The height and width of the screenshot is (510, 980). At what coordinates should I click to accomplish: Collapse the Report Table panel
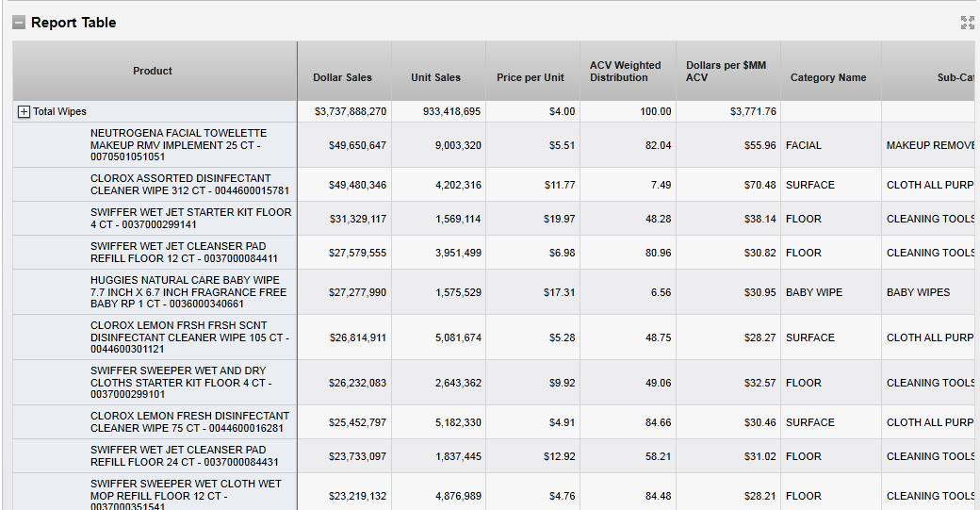[x=19, y=23]
